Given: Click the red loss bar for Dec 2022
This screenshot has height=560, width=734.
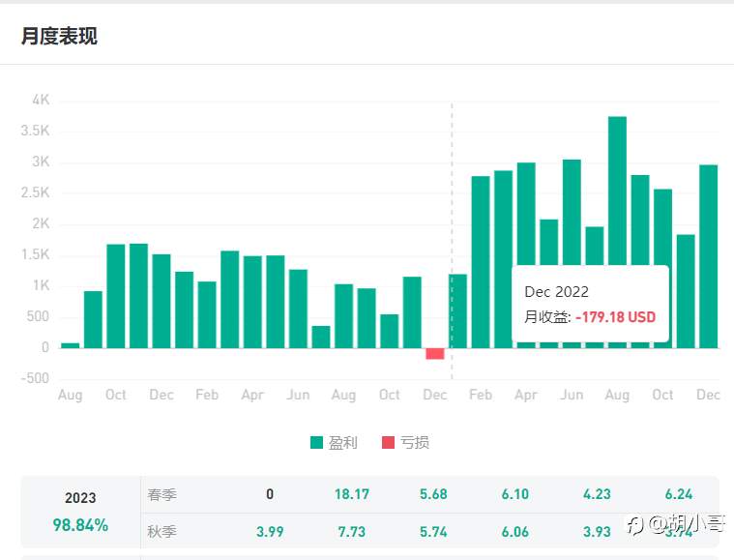Looking at the screenshot, I should [435, 354].
